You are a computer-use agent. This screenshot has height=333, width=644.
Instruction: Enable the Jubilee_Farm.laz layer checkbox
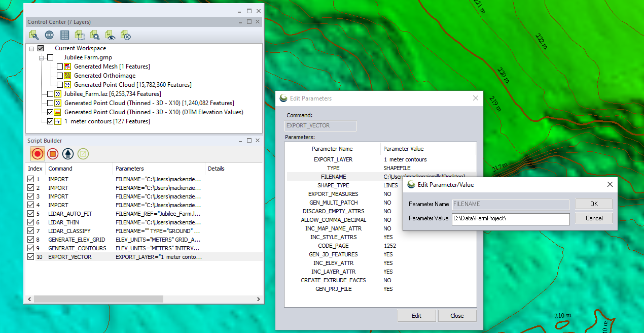coord(50,94)
